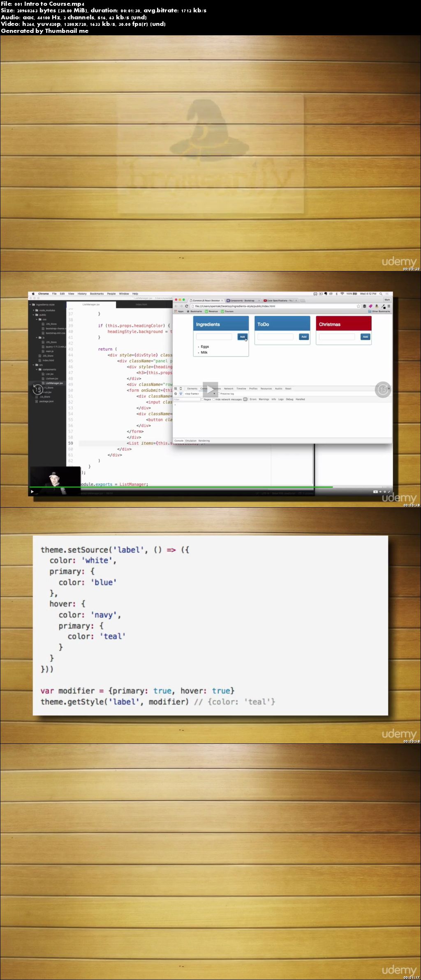Screen dimensions: 421x980
Task: Select main.js in file tree
Action: [48, 351]
